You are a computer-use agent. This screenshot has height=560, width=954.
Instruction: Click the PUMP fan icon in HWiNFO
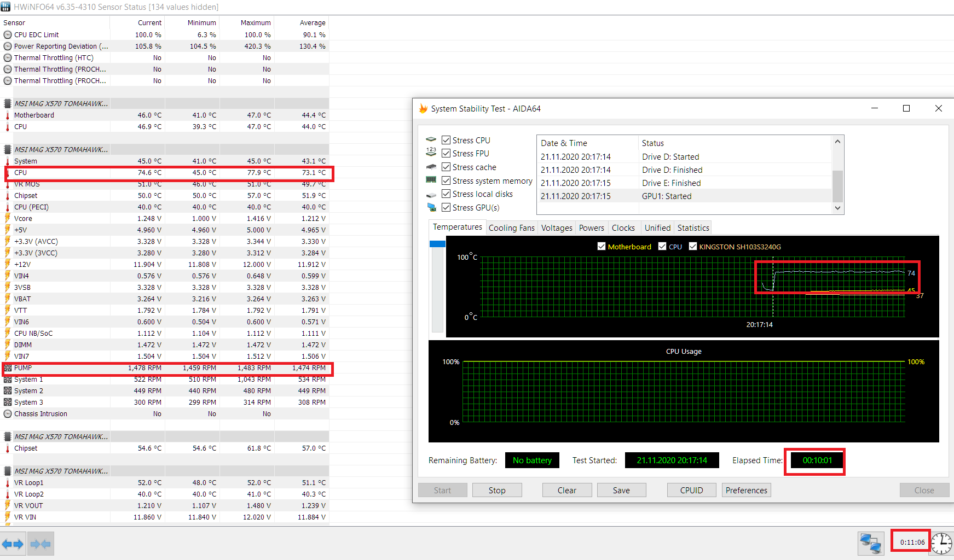8,367
